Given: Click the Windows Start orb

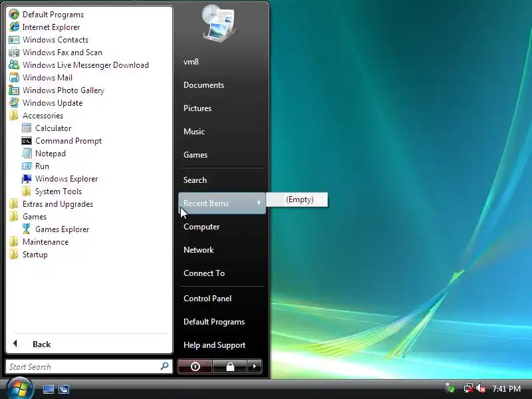Looking at the screenshot, I should pyautogui.click(x=19, y=389).
